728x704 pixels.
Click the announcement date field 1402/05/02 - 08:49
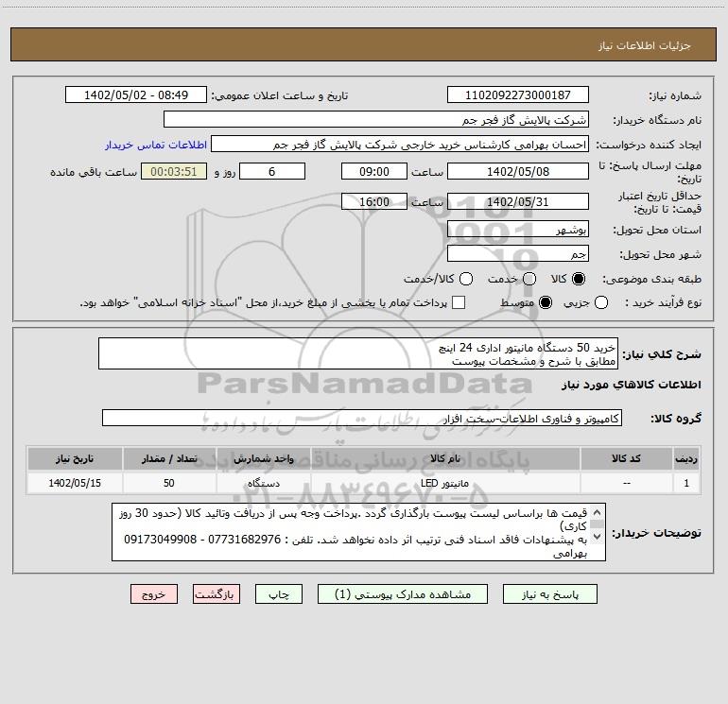point(136,94)
